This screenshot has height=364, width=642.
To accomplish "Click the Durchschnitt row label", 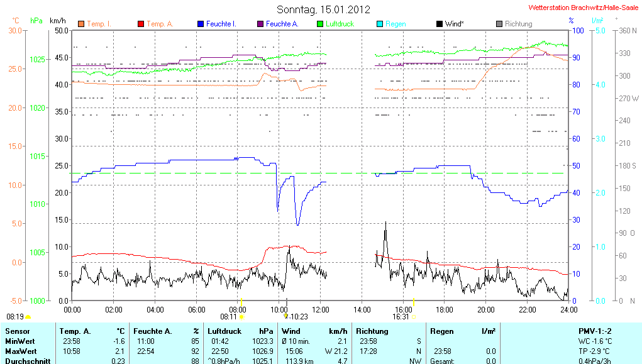I will click(x=26, y=361).
